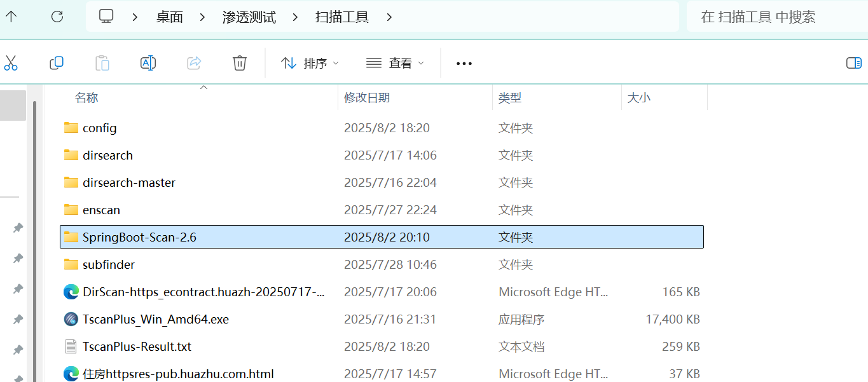The height and width of the screenshot is (382, 868).
Task: Click the Refresh icon in the address bar
Action: point(57,17)
